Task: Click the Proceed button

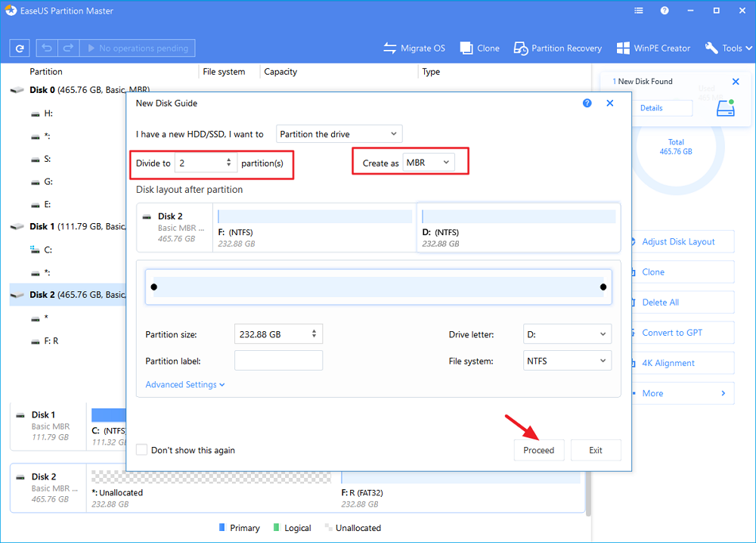Action: [539, 450]
